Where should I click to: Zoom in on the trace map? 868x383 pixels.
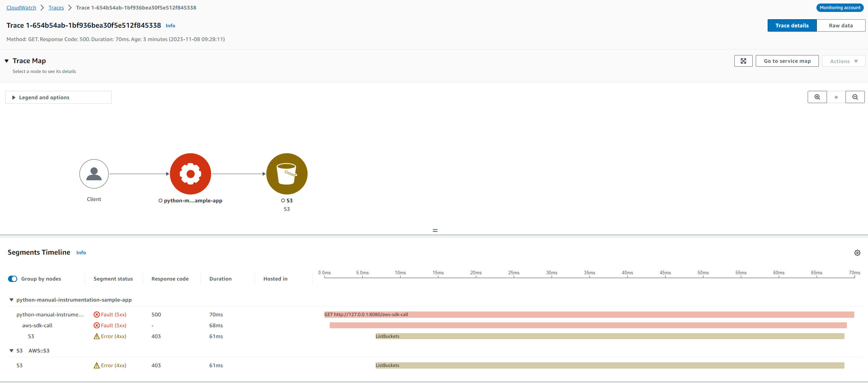click(x=817, y=97)
